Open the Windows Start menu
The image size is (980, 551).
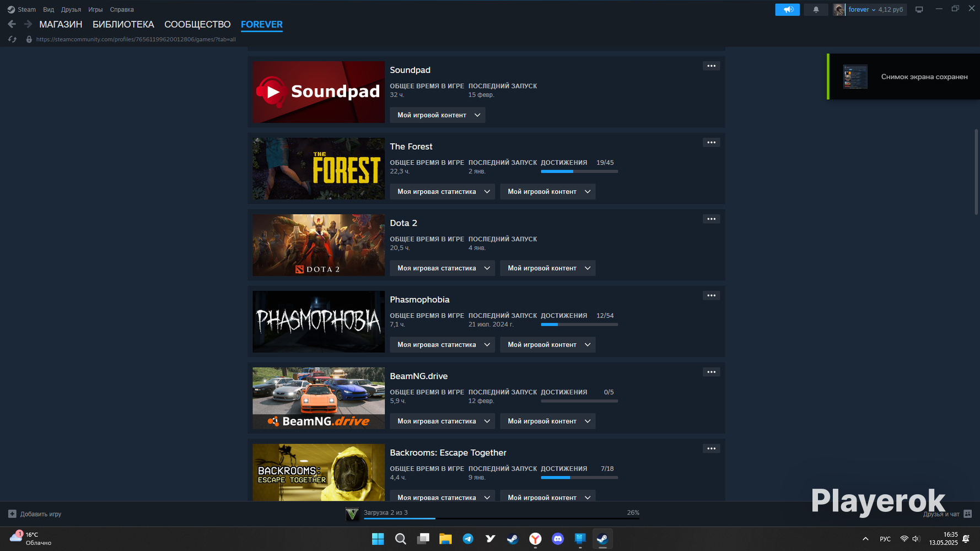(378, 539)
